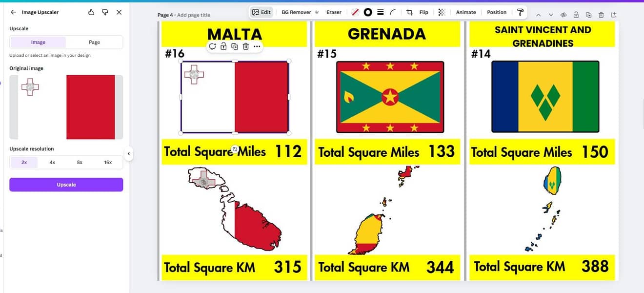Click the thumbs down feedback icon
Viewport: 644px width, 293px height.
coord(105,12)
